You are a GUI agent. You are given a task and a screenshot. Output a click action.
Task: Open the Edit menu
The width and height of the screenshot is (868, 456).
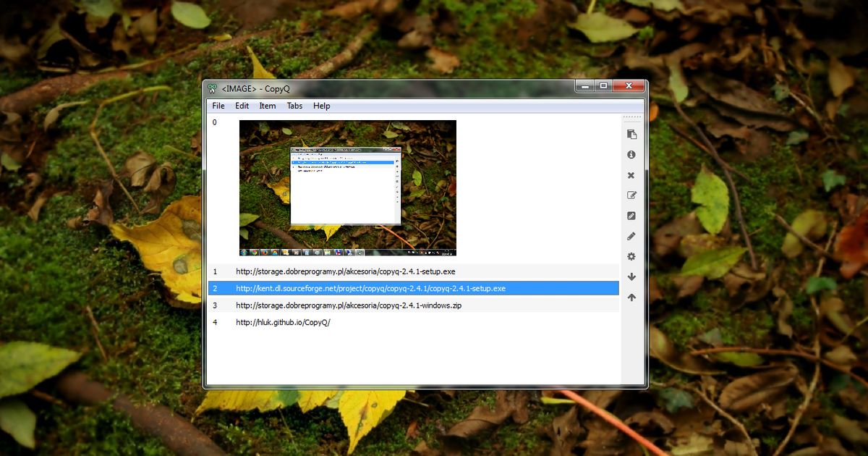point(242,106)
